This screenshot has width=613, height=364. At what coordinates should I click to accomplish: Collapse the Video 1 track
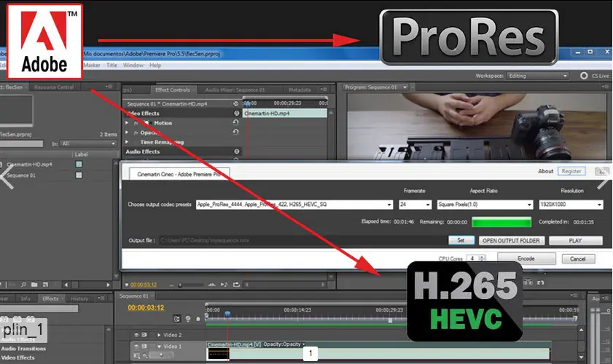pyautogui.click(x=159, y=346)
